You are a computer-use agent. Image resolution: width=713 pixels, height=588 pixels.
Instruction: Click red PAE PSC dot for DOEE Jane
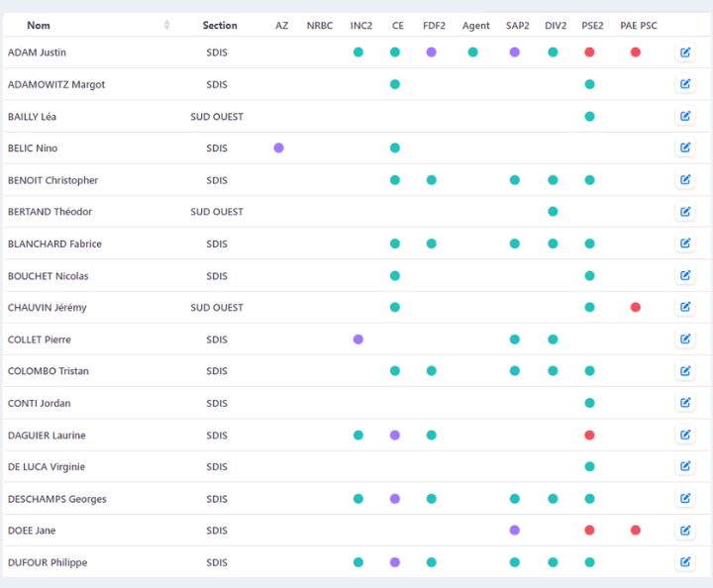tap(635, 531)
